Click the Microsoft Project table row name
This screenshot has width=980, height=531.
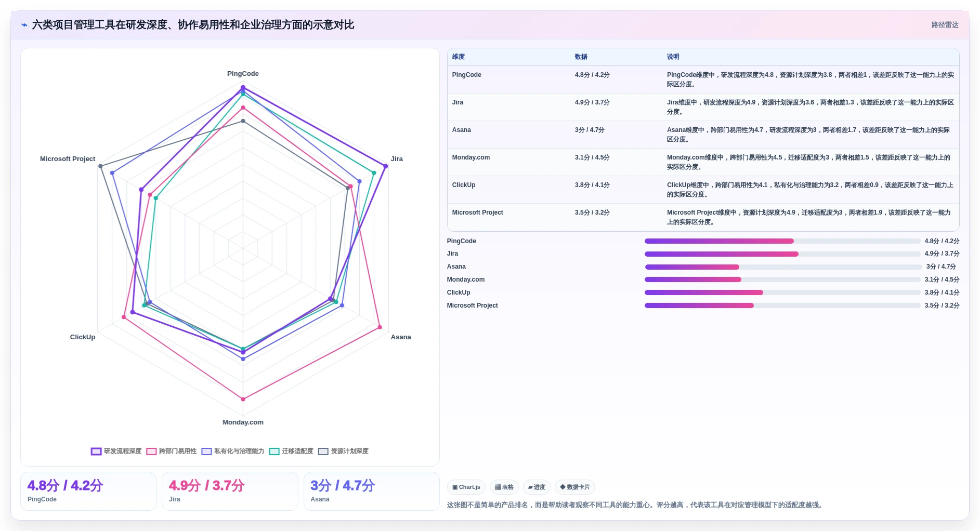pyautogui.click(x=477, y=213)
